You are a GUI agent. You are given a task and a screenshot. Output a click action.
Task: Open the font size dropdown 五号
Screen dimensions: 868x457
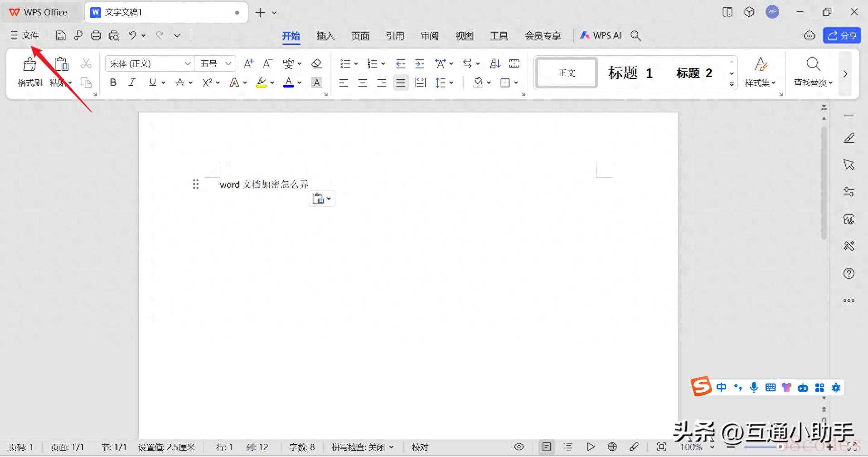[x=215, y=64]
